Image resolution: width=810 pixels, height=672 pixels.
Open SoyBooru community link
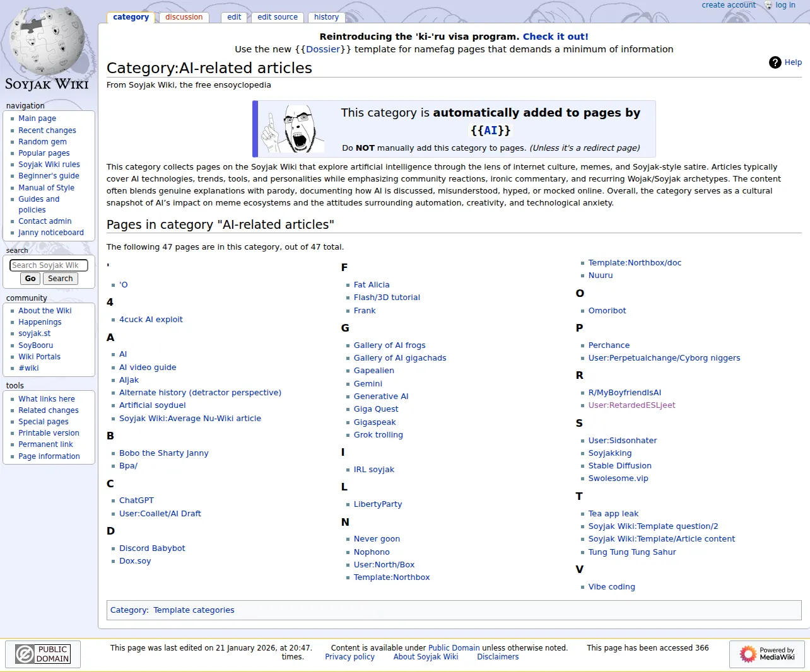(36, 345)
